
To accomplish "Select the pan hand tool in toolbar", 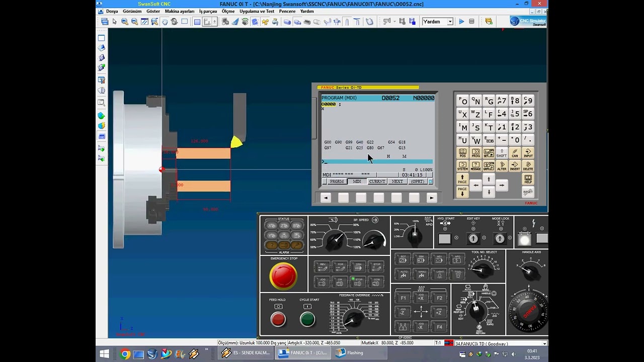I will click(165, 22).
